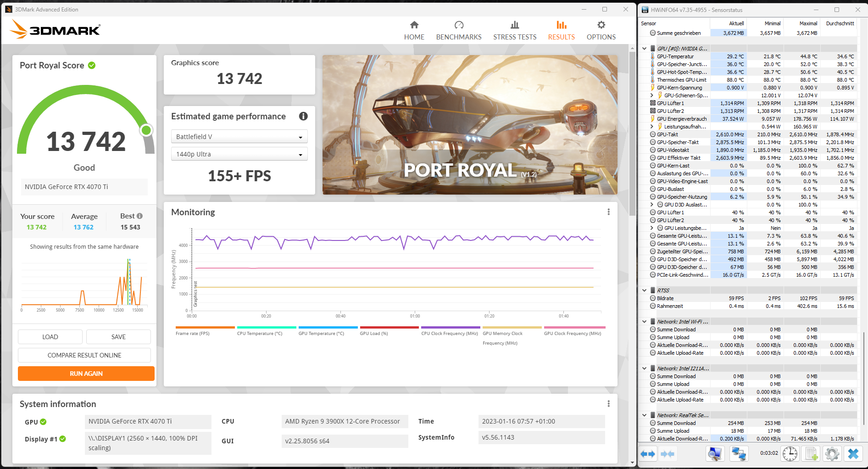The image size is (868, 469).
Task: Open the System information three-dot menu
Action: (x=608, y=404)
